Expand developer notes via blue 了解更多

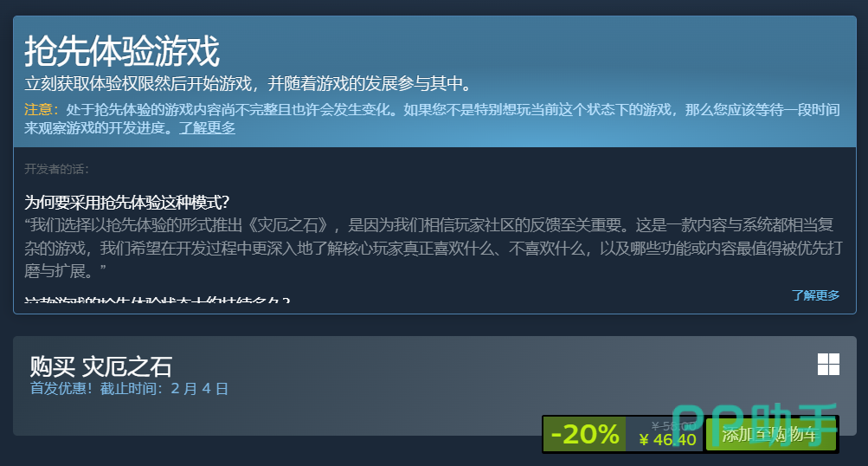tap(815, 295)
